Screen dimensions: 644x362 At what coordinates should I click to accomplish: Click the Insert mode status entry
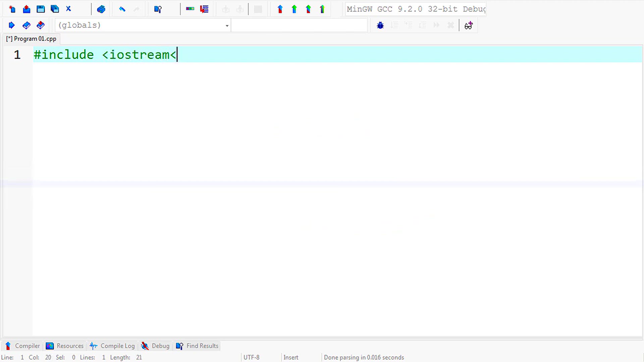point(291,357)
